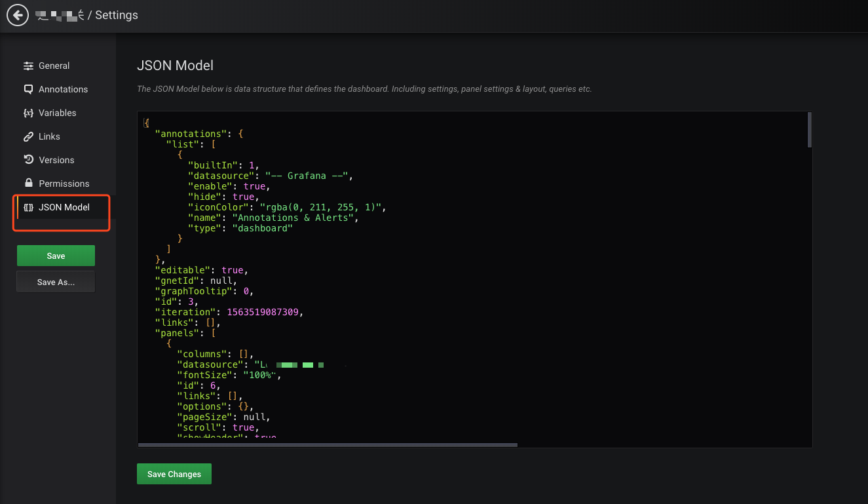Image resolution: width=868 pixels, height=504 pixels.
Task: Open the Annotations section
Action: (63, 89)
